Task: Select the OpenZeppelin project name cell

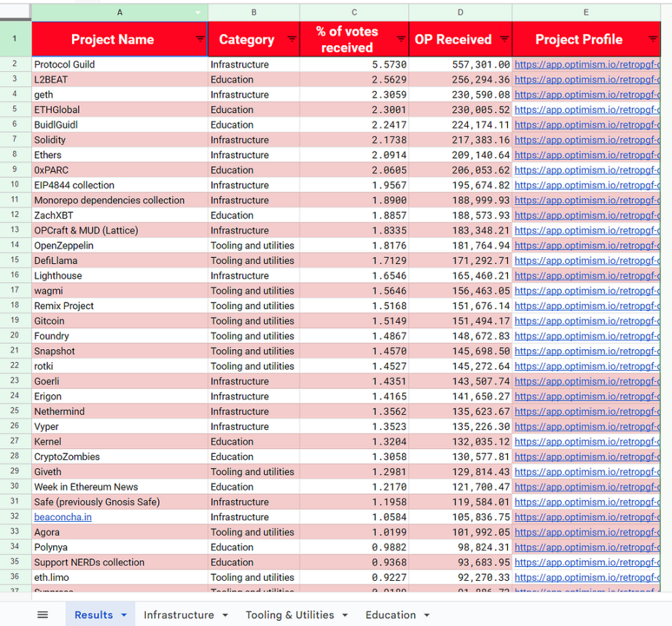Action: 63,246
